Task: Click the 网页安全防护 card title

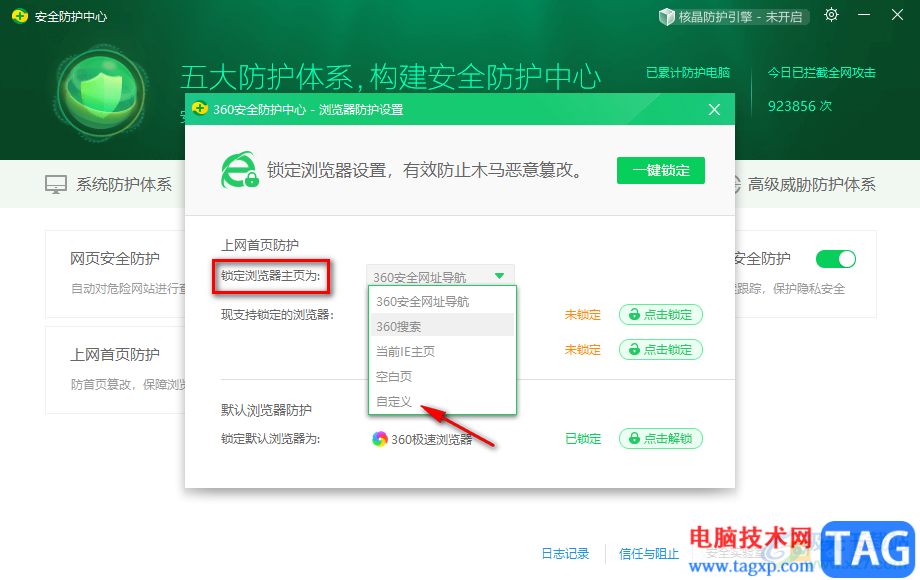Action: (115, 259)
